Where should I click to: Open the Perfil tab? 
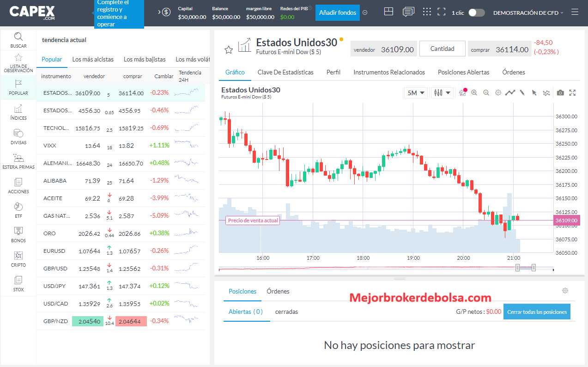coord(333,72)
